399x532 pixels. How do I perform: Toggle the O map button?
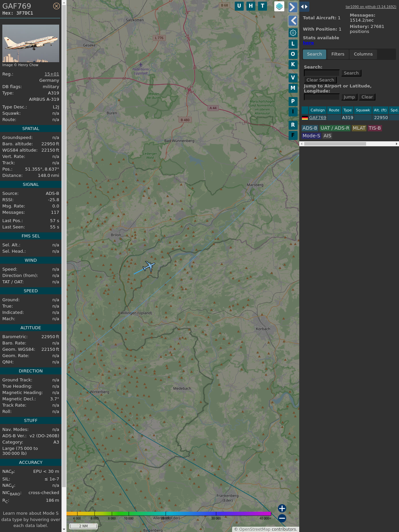click(293, 54)
